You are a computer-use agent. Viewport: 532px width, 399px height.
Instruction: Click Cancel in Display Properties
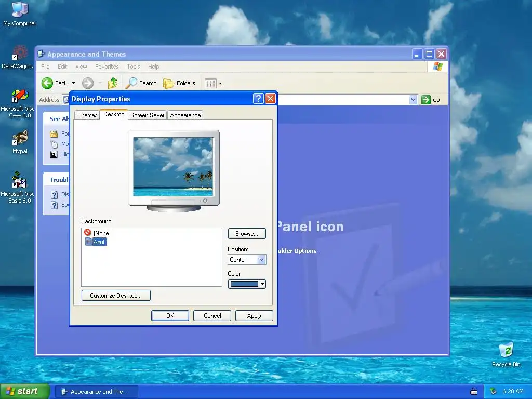point(212,316)
